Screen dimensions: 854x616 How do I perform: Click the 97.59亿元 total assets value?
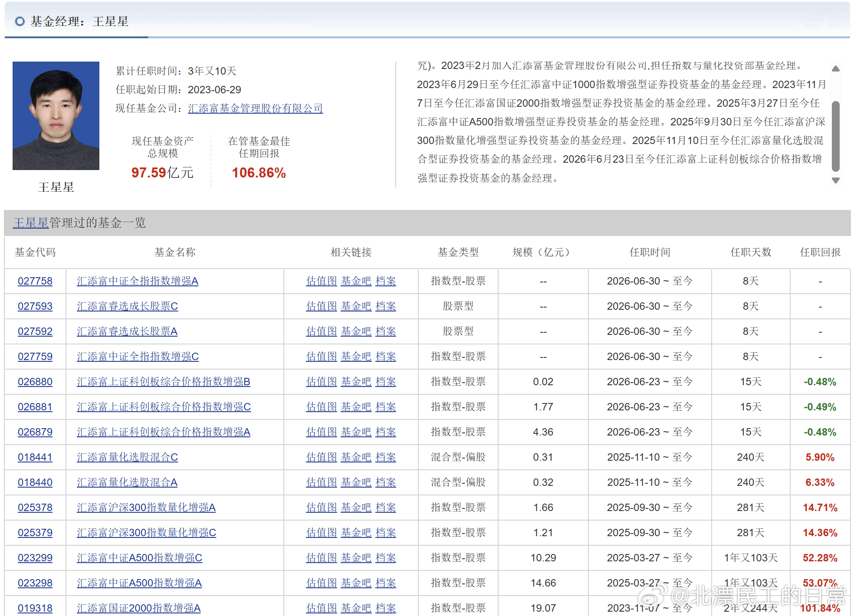pyautogui.click(x=162, y=173)
